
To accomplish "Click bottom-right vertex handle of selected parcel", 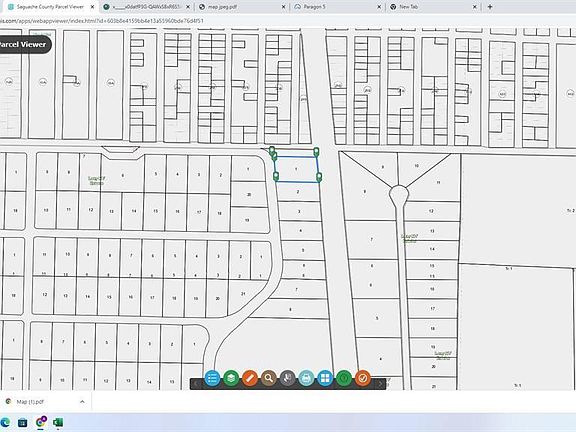I will point(319,177).
